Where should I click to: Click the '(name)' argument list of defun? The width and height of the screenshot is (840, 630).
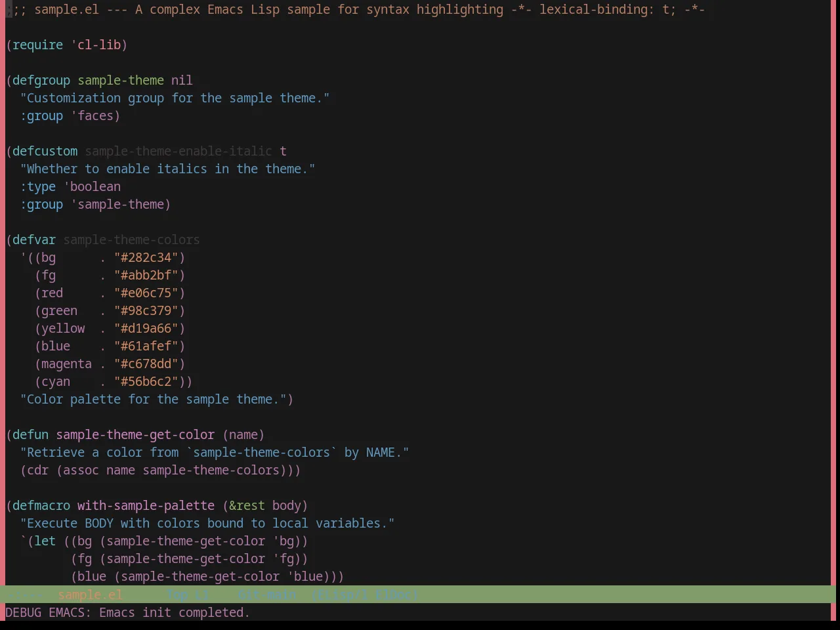click(x=243, y=434)
